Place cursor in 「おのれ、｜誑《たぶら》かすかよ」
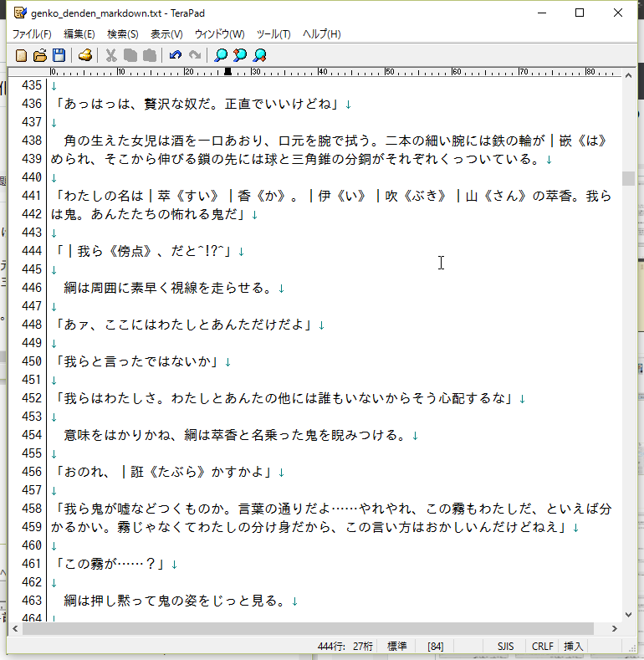 tap(164, 472)
